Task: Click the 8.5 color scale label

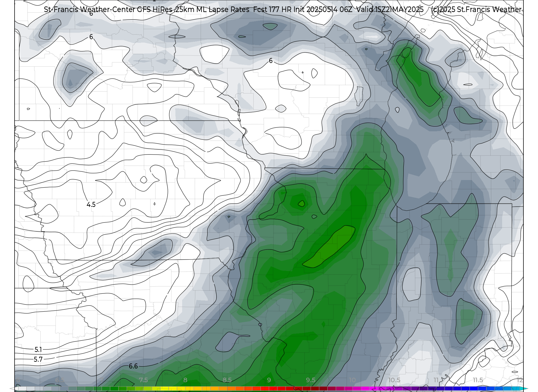Action: click(x=227, y=380)
